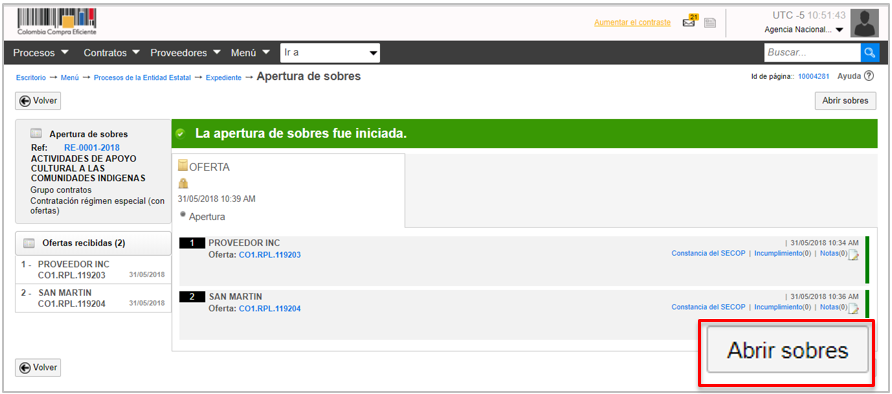This screenshot has width=892, height=394.
Task: Click Incumplimiento link for PROVEEDOR INC
Action: click(x=778, y=254)
